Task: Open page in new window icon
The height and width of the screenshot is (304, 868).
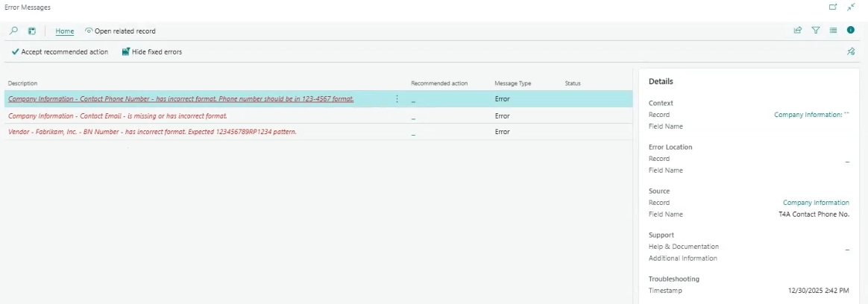Action: tap(833, 7)
